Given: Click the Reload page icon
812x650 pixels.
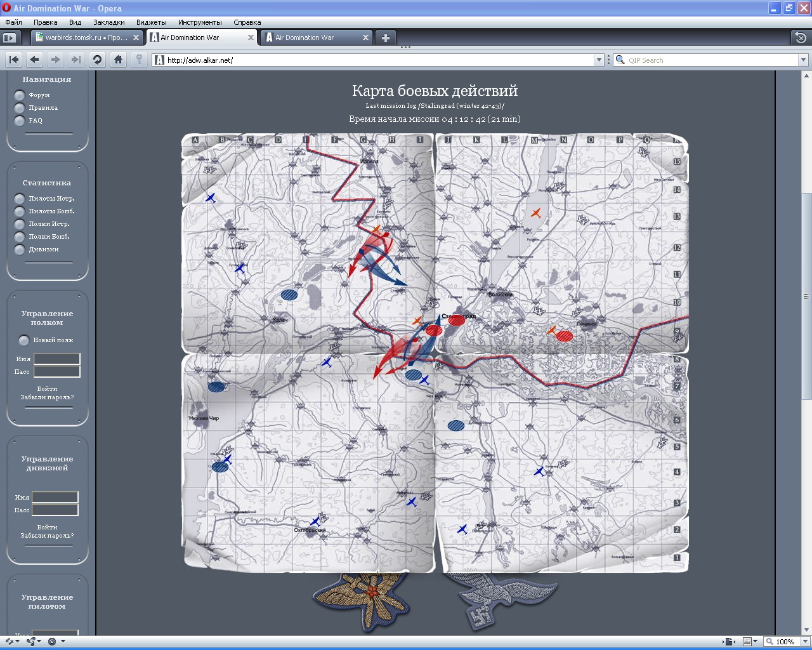Looking at the screenshot, I should [97, 60].
